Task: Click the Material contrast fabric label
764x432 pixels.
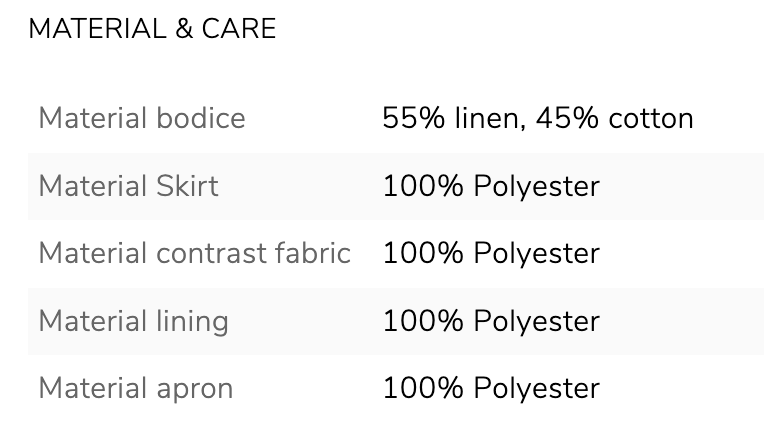Action: click(x=194, y=253)
